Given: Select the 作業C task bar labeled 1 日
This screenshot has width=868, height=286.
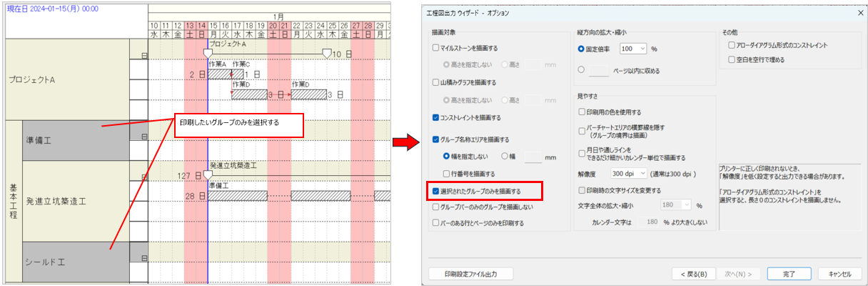Looking at the screenshot, I should click(x=237, y=74).
